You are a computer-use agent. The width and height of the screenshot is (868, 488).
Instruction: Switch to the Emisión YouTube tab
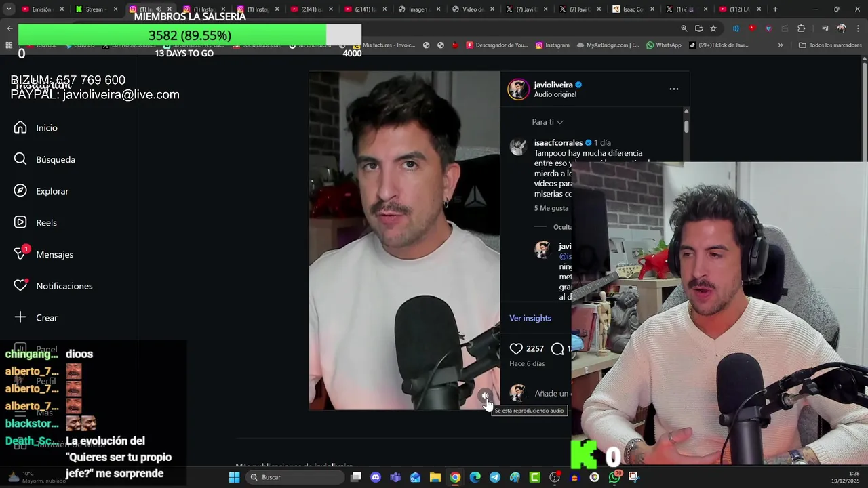42,9
